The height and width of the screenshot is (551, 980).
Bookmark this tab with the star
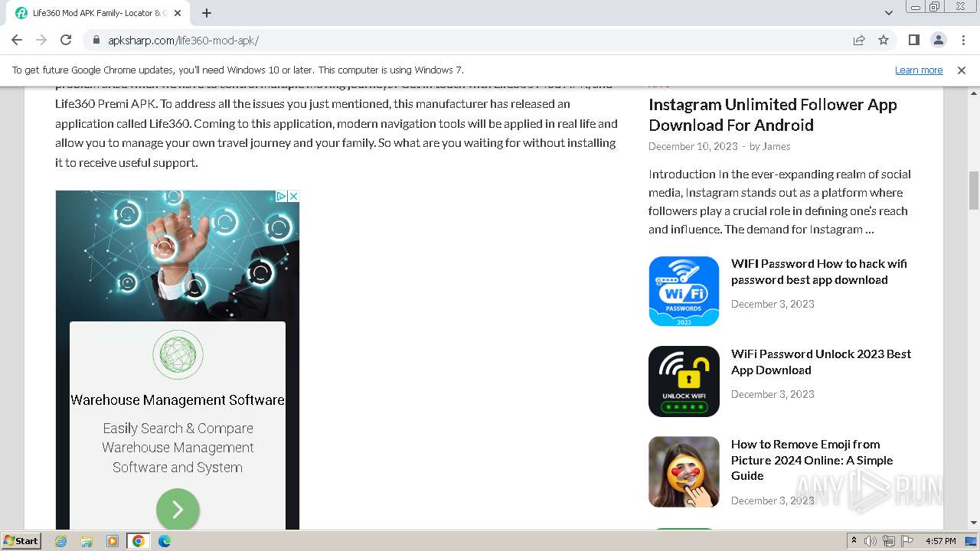(884, 40)
